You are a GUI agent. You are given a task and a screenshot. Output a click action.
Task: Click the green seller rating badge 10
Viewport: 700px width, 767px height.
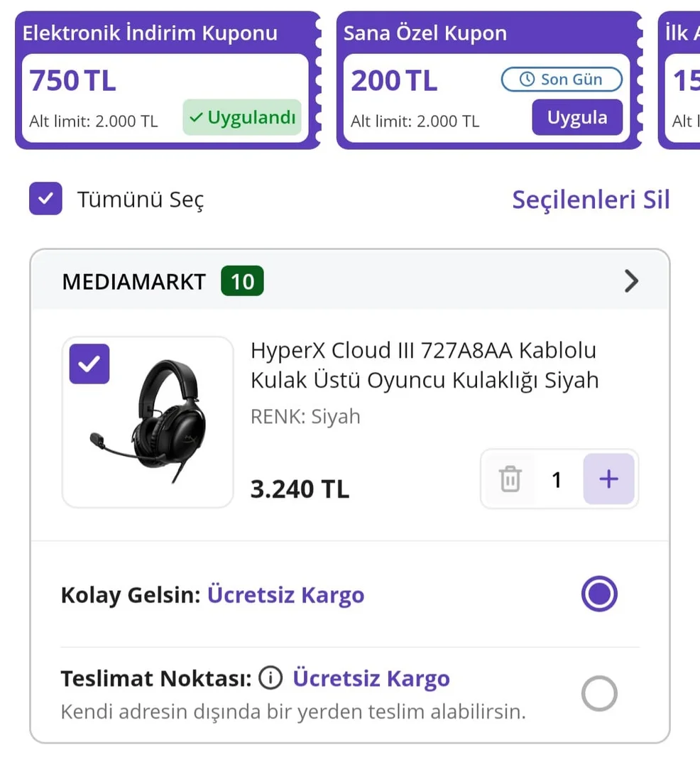tap(242, 282)
